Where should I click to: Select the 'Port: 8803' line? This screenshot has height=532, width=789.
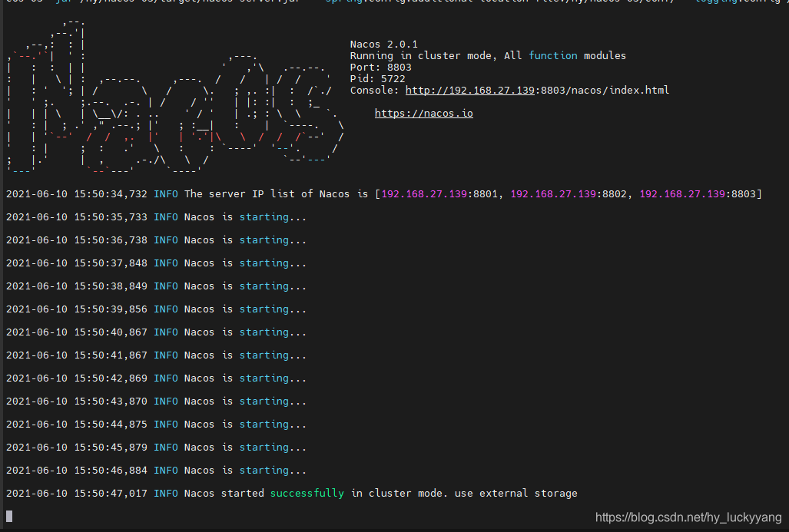(x=381, y=68)
